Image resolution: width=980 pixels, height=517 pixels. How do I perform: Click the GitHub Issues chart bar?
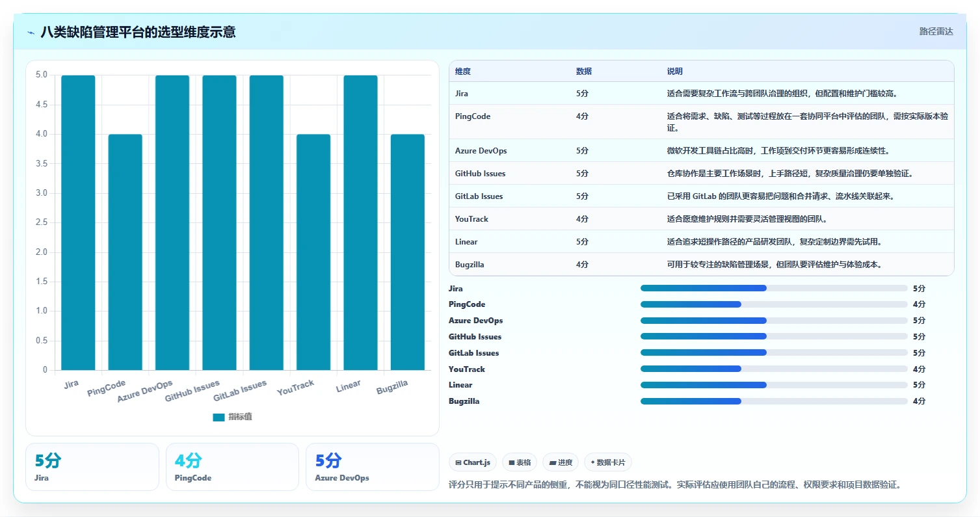point(219,222)
